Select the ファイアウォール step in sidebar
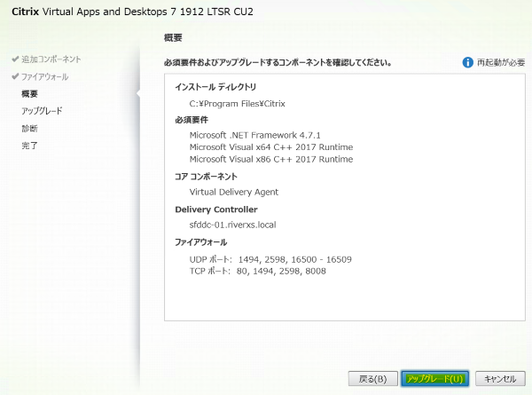 (x=44, y=77)
